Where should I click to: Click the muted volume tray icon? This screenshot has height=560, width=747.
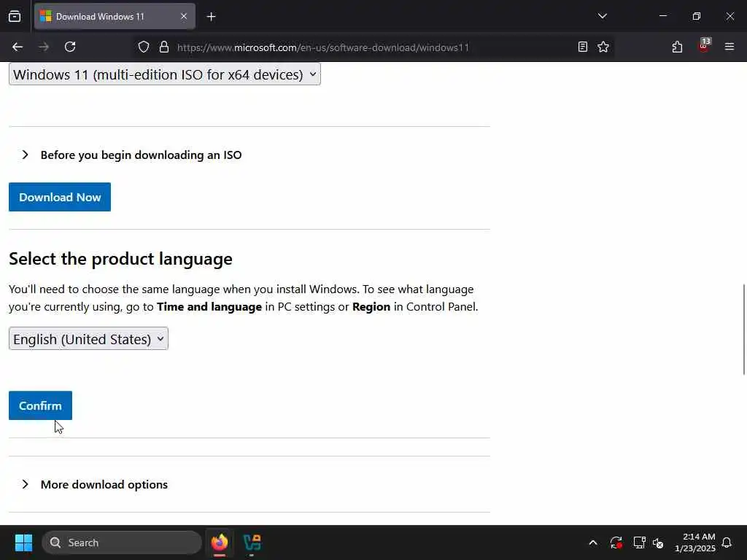(659, 542)
